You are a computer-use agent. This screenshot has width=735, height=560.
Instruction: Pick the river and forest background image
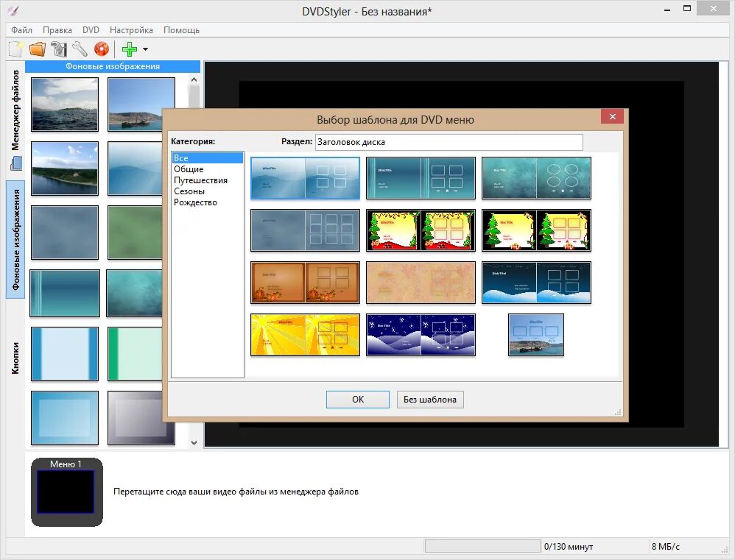(65, 168)
